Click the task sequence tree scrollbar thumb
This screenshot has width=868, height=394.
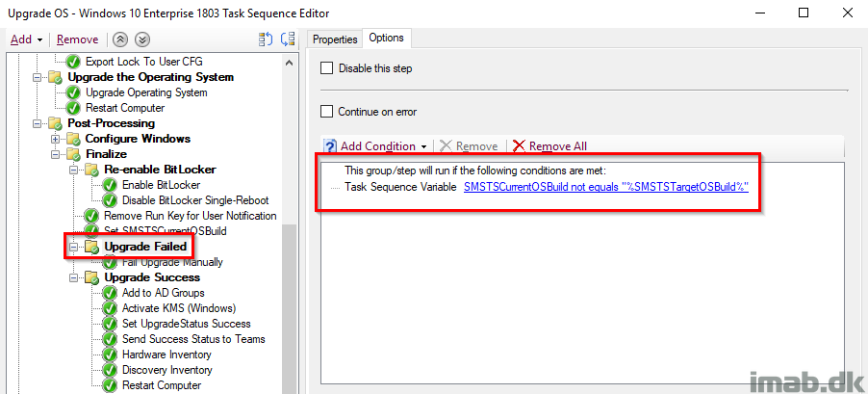coord(289,309)
